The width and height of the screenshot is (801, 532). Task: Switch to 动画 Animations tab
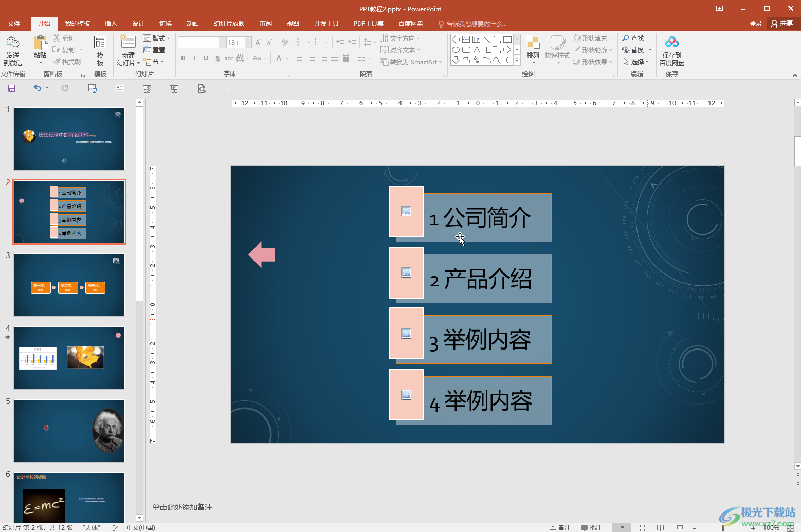pos(193,24)
